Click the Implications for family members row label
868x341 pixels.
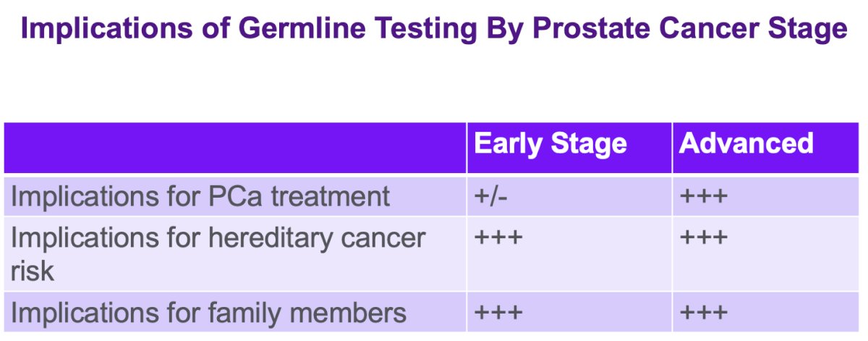208,313
